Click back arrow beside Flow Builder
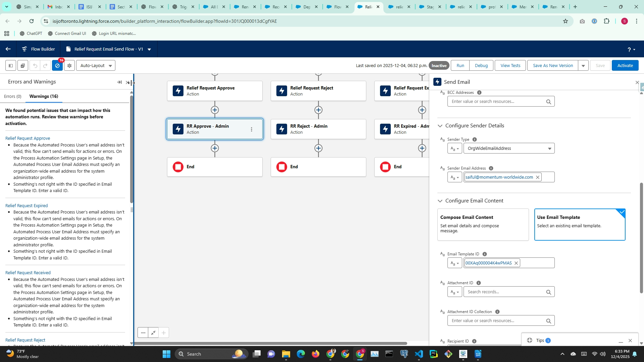This screenshot has width=644, height=362. pyautogui.click(x=8, y=49)
